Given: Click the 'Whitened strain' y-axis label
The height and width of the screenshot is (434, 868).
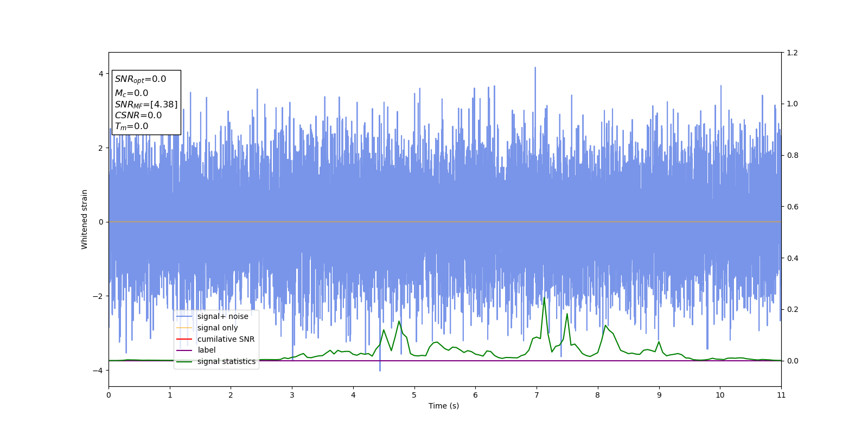Looking at the screenshot, I should pos(85,219).
